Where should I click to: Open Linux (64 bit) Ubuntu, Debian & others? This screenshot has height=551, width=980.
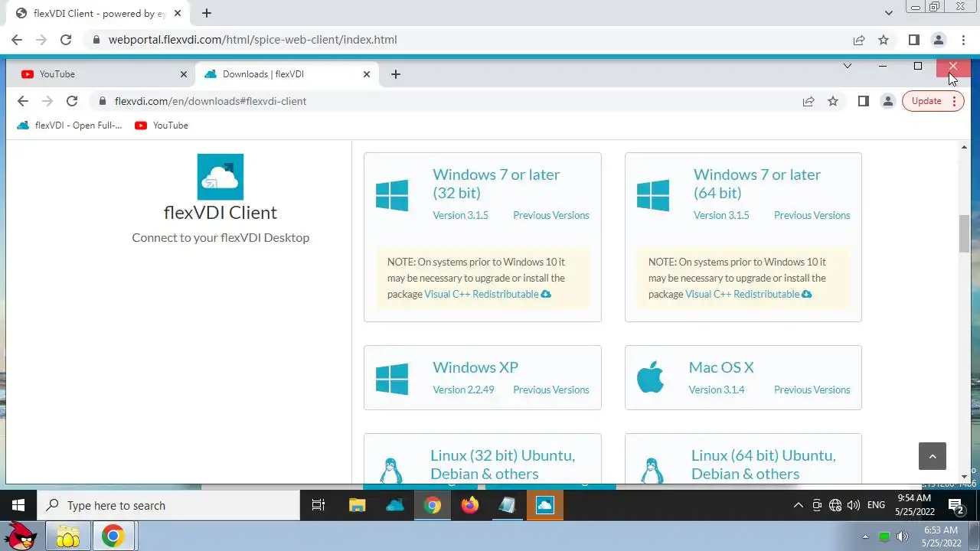tap(763, 465)
